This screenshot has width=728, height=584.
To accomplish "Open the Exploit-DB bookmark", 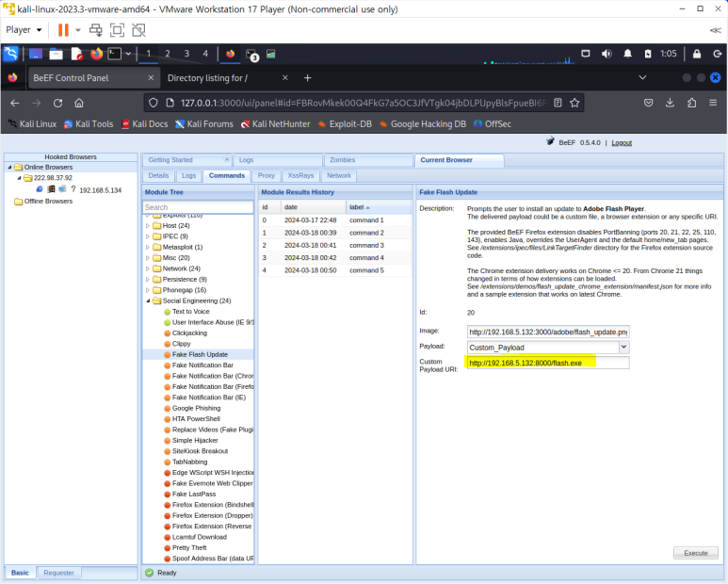I will [x=345, y=124].
